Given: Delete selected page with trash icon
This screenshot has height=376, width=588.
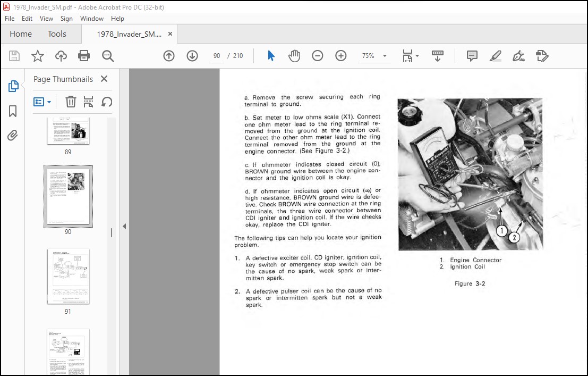Looking at the screenshot, I should pyautogui.click(x=71, y=102).
